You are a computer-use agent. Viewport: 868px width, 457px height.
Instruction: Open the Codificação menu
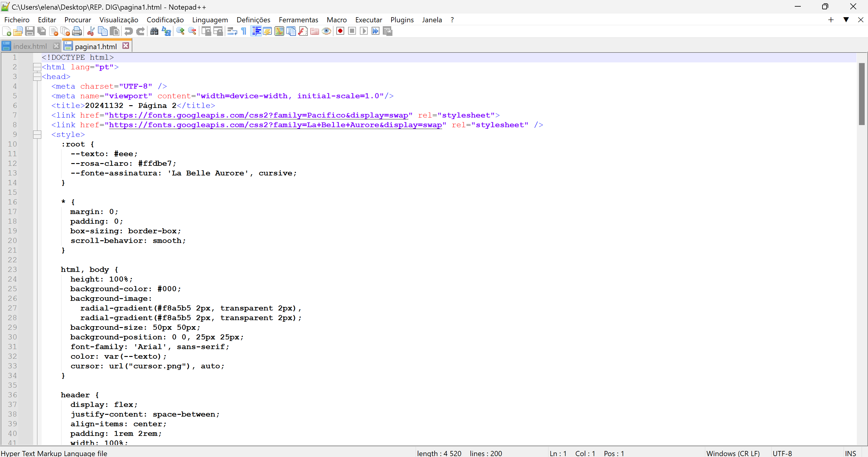tap(165, 20)
